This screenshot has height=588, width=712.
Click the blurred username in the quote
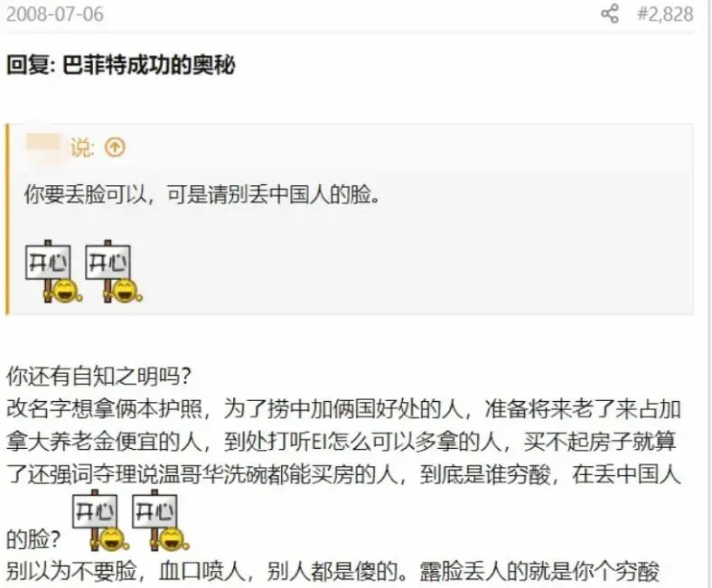tap(43, 146)
